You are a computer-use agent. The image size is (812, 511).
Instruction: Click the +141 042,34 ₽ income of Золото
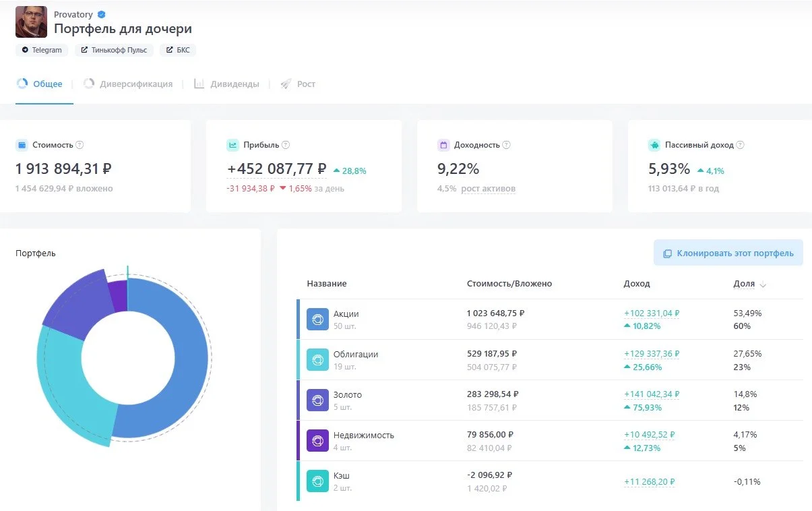pos(652,394)
